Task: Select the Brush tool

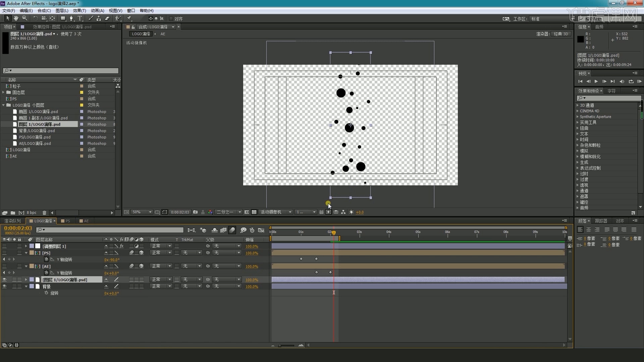Action: (91, 18)
